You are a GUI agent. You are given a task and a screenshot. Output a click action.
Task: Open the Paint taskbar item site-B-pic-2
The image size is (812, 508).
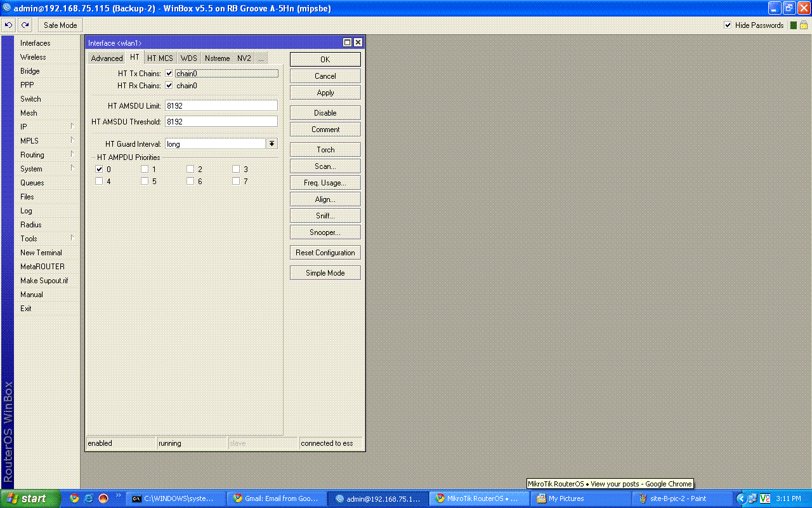682,498
